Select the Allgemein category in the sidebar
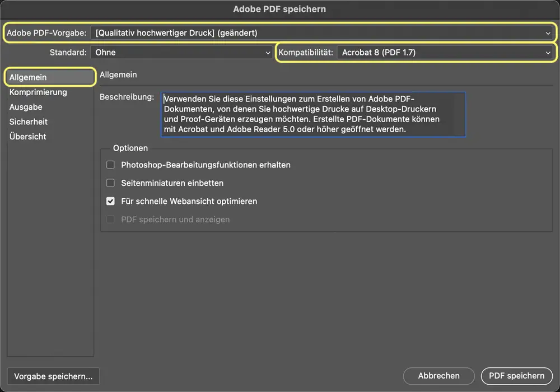This screenshot has width=560, height=392. [x=50, y=77]
